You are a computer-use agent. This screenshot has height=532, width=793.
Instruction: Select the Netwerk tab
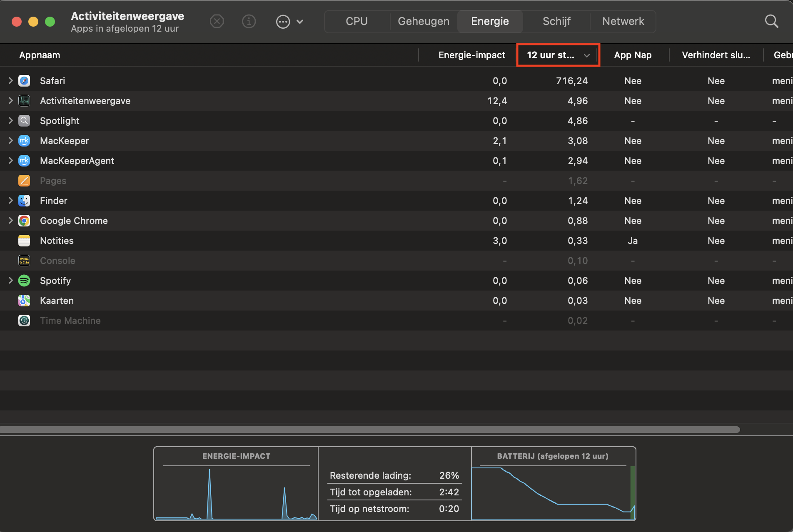623,21
